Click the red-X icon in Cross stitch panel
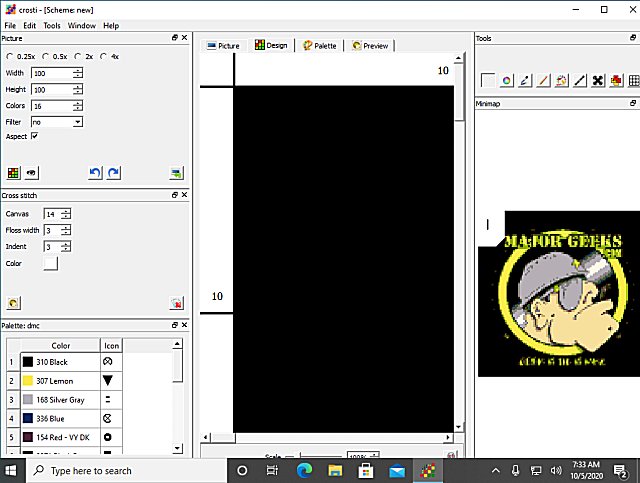The height and width of the screenshot is (483, 640). click(x=176, y=303)
